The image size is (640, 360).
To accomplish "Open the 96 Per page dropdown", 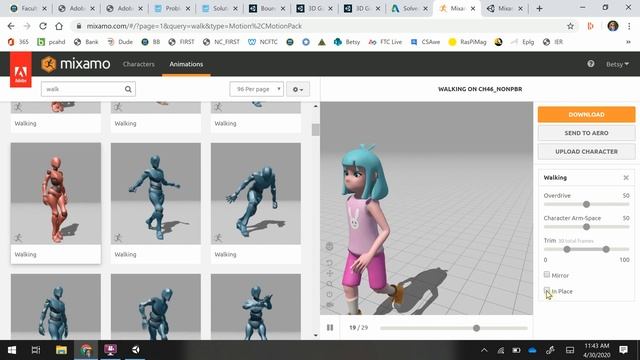I will pyautogui.click(x=256, y=89).
